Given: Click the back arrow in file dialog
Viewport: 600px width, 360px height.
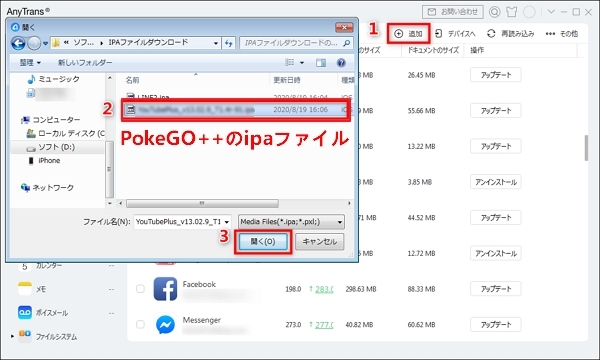Looking at the screenshot, I should tap(18, 43).
